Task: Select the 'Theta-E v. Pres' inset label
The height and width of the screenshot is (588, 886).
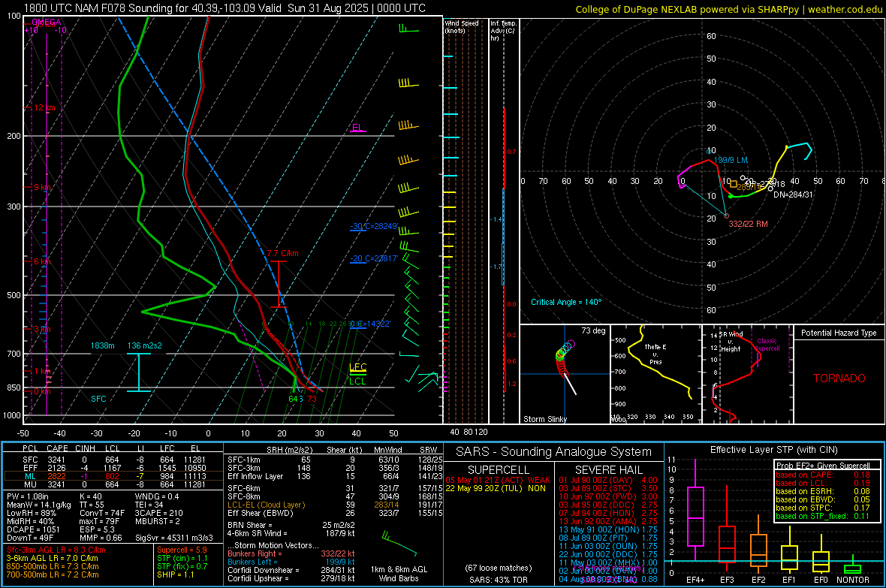Action: pos(655,354)
